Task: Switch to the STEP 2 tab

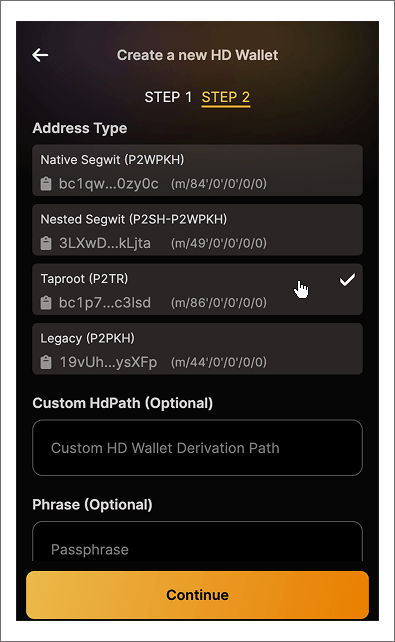Action: click(x=226, y=97)
